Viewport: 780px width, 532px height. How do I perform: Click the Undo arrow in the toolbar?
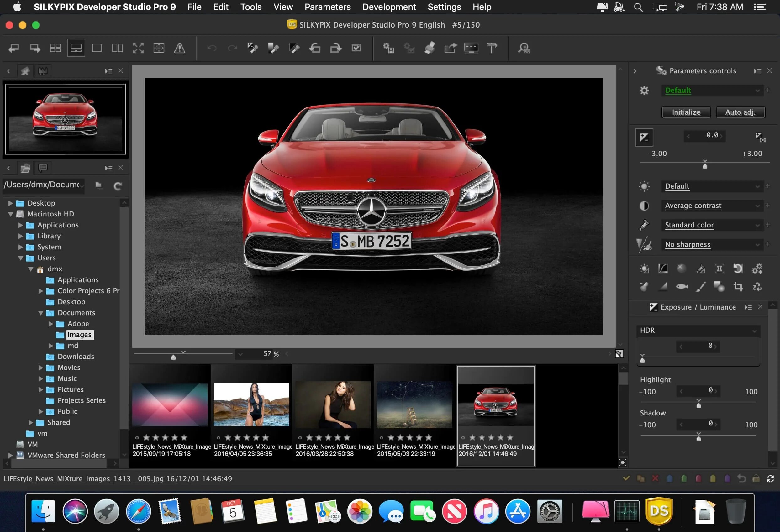[x=211, y=48]
